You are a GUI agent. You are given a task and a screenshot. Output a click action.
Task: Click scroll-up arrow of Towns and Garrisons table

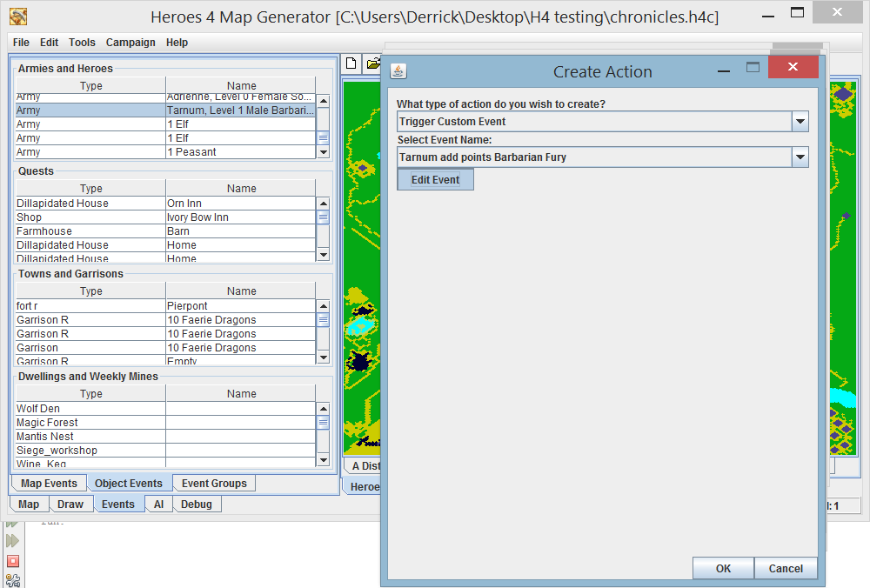tap(324, 306)
